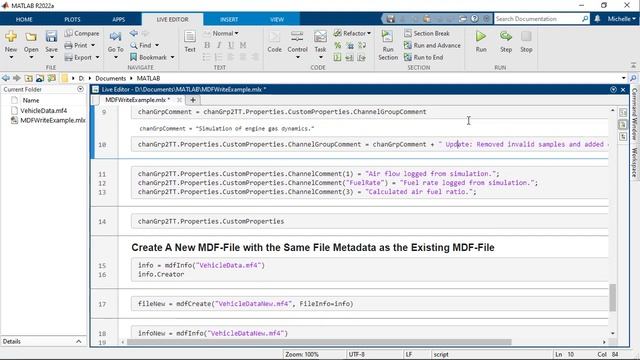Open the Bookmark dropdown
This screenshot has width=640, height=360.
[x=152, y=58]
